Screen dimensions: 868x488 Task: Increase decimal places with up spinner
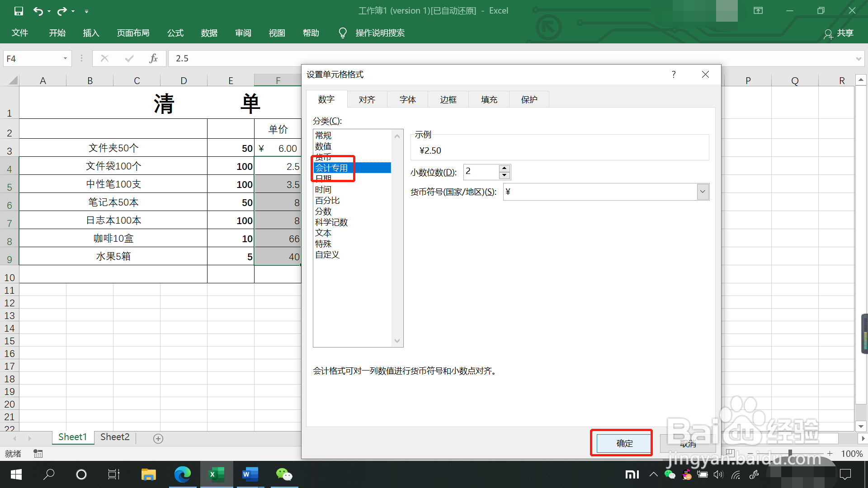[505, 169]
